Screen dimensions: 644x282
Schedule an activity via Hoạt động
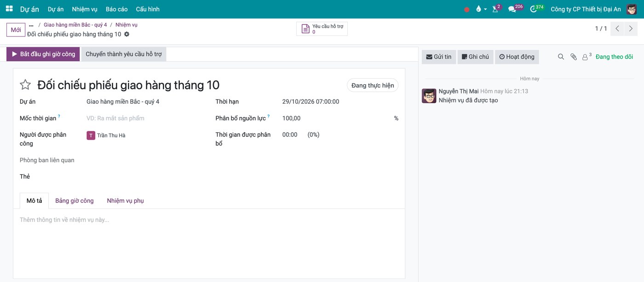(x=517, y=57)
